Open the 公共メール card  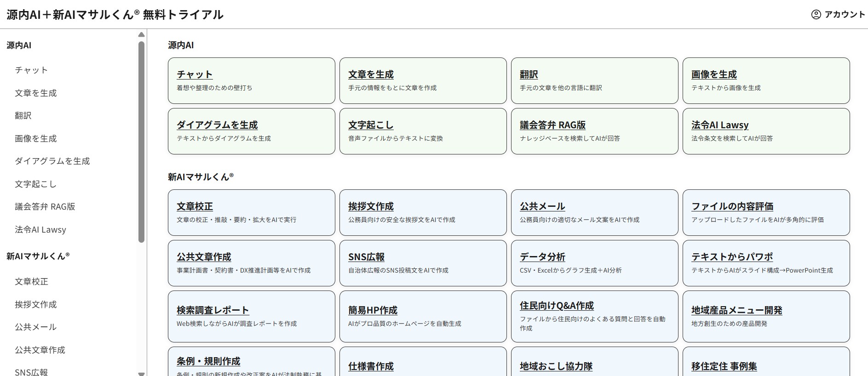pos(595,212)
